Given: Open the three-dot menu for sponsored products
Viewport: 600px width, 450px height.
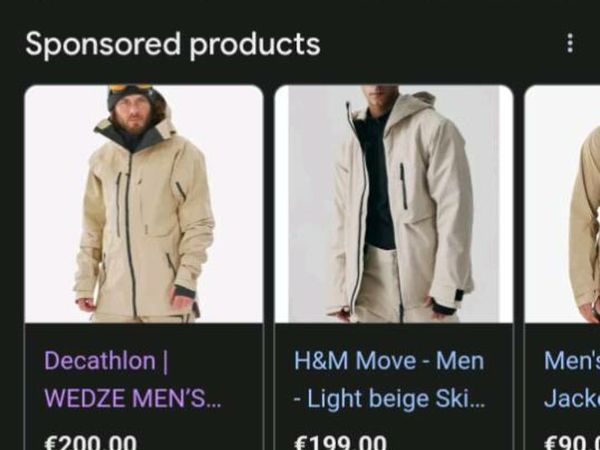Looking at the screenshot, I should 570,43.
